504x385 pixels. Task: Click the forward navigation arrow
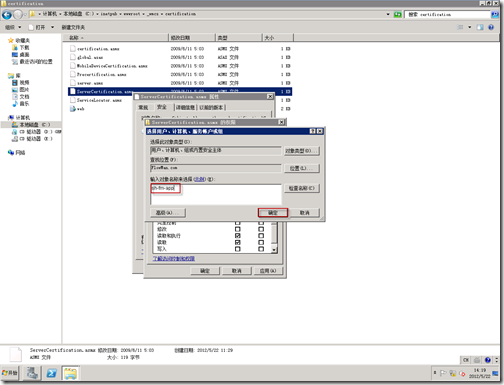[x=18, y=15]
